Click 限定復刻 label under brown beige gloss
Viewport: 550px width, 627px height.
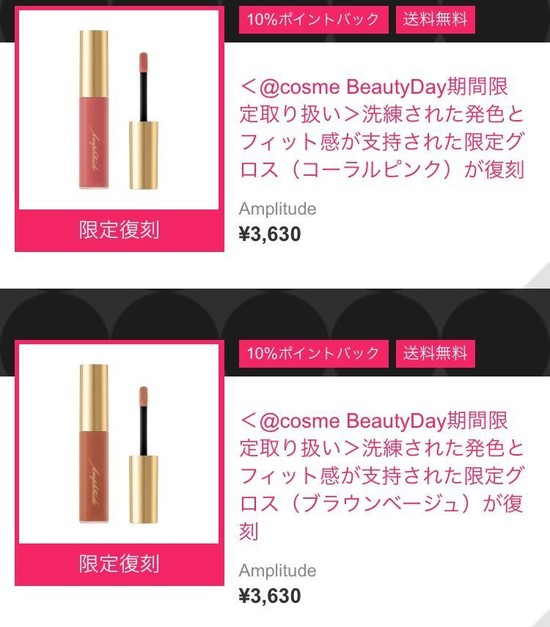point(119,564)
